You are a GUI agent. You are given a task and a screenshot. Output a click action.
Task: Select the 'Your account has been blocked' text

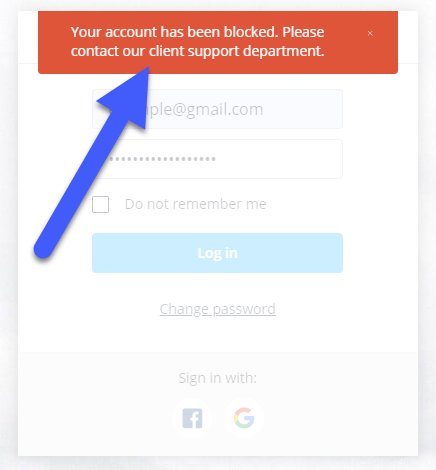pyautogui.click(x=174, y=32)
